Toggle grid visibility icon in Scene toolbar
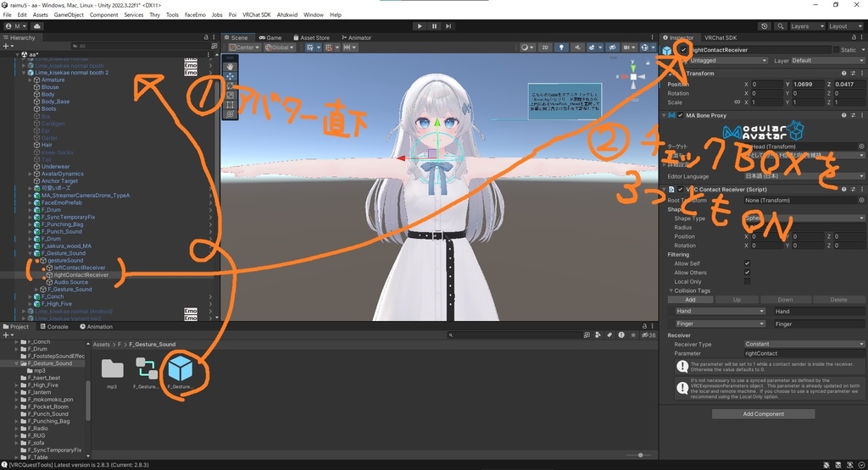This screenshot has width=868, height=470. pyautogui.click(x=311, y=47)
